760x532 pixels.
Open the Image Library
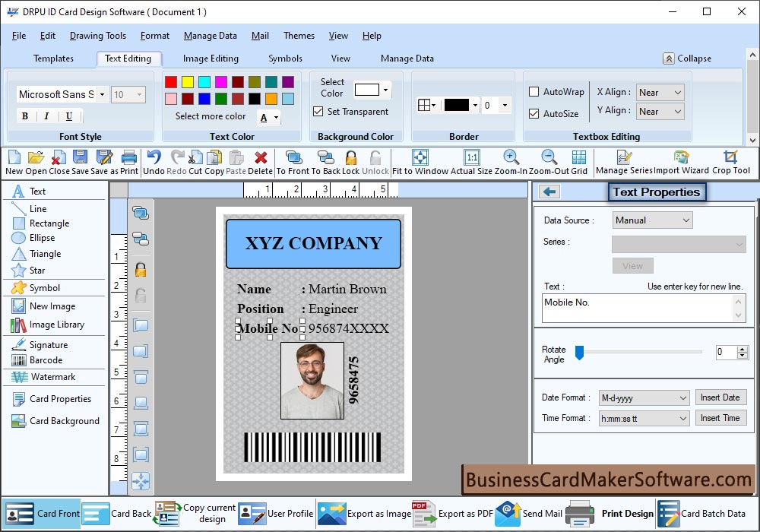[x=47, y=325]
